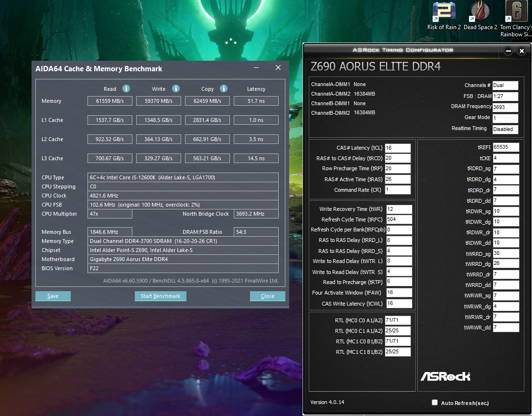Image resolution: width=532 pixels, height=416 pixels.
Task: Click the tRRD_S value field
Action: pos(399,251)
